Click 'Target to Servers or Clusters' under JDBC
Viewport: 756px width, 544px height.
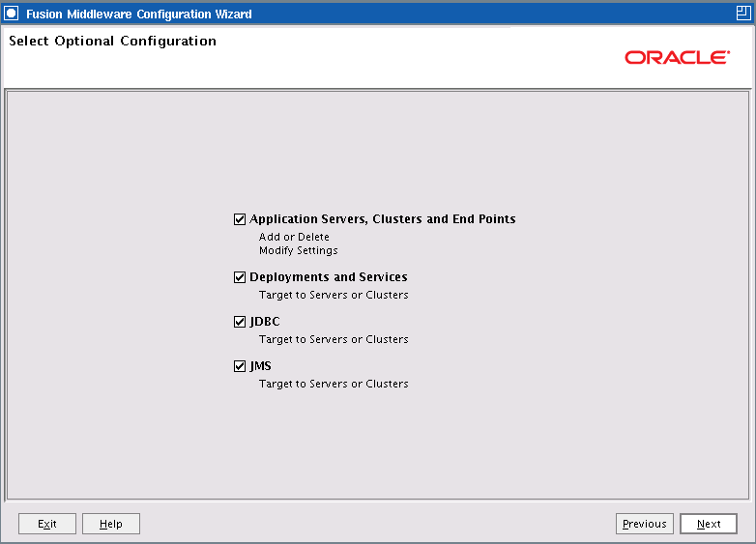point(334,339)
